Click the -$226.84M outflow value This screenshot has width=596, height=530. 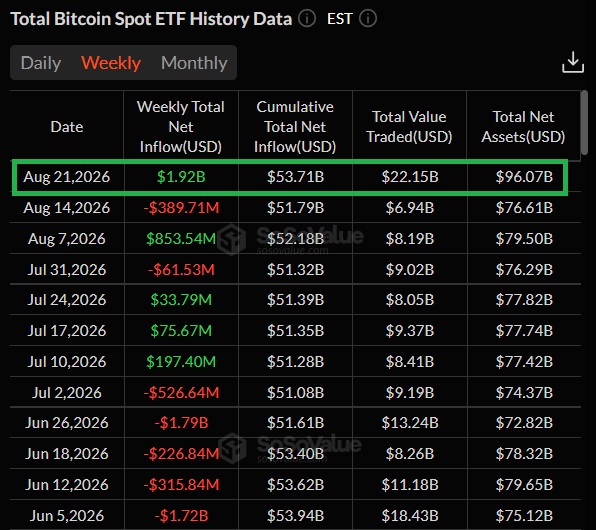coord(181,454)
